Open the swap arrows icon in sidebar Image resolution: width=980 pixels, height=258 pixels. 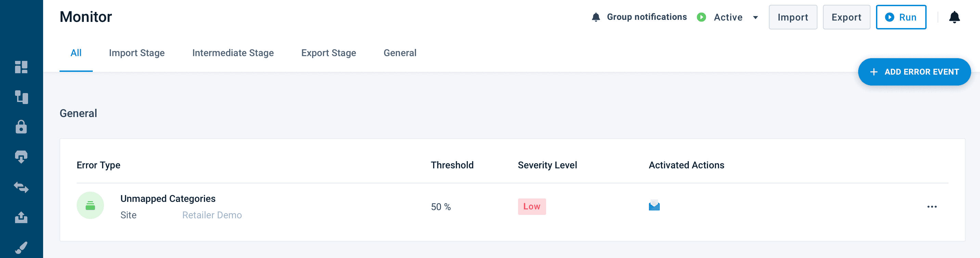[21, 187]
